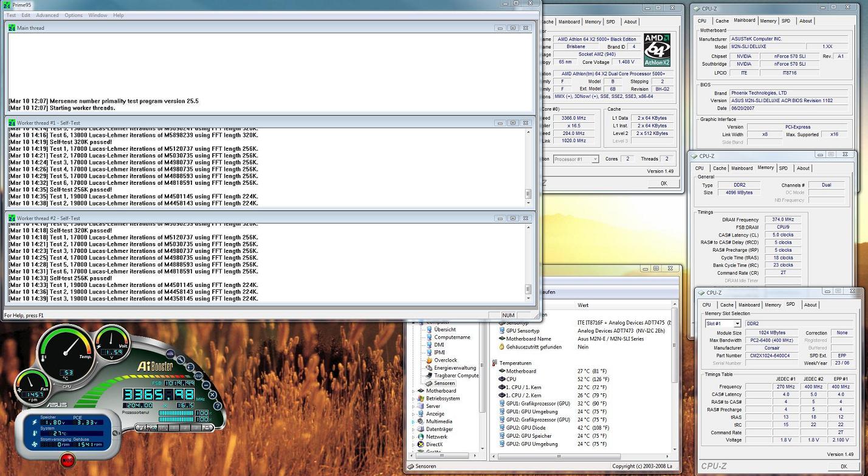The image size is (868, 476).
Task: Expand the Datenträger tree node
Action: coord(413,429)
